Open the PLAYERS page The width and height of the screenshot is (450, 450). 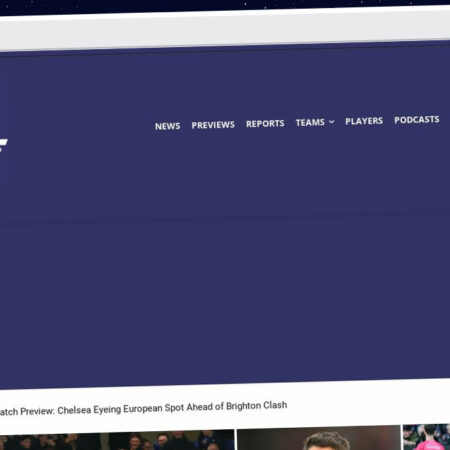pos(364,121)
